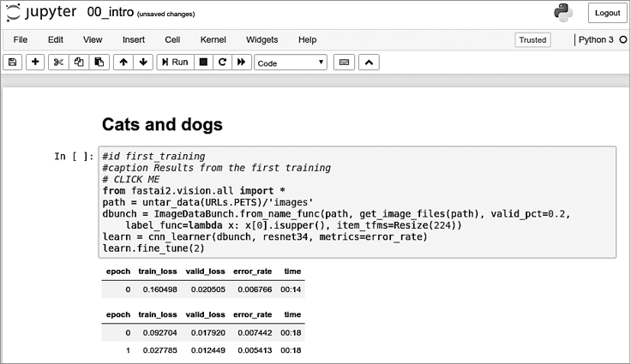Expand the Cell menu
The width and height of the screenshot is (631, 364).
click(x=172, y=39)
